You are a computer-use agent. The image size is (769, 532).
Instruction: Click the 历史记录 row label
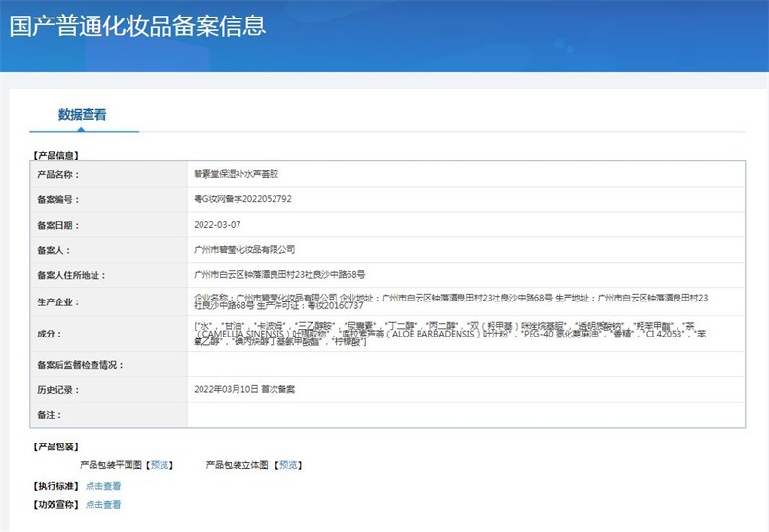coord(57,390)
